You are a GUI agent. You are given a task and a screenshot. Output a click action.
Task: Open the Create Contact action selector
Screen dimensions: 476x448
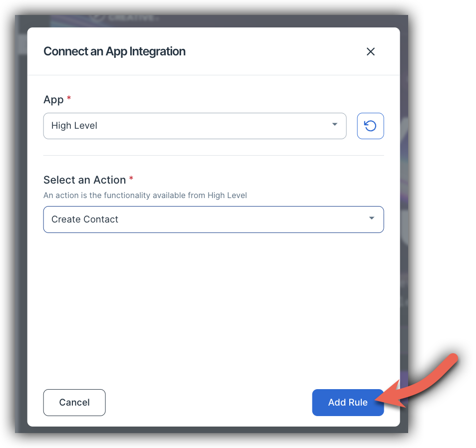[x=214, y=220]
